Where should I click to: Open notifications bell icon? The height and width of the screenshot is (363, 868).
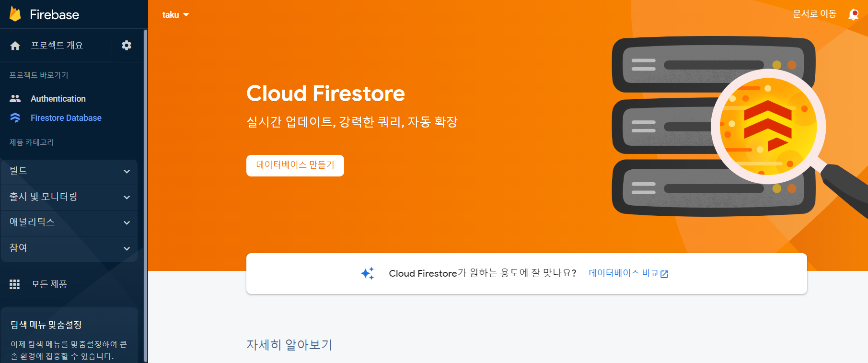coord(854,15)
